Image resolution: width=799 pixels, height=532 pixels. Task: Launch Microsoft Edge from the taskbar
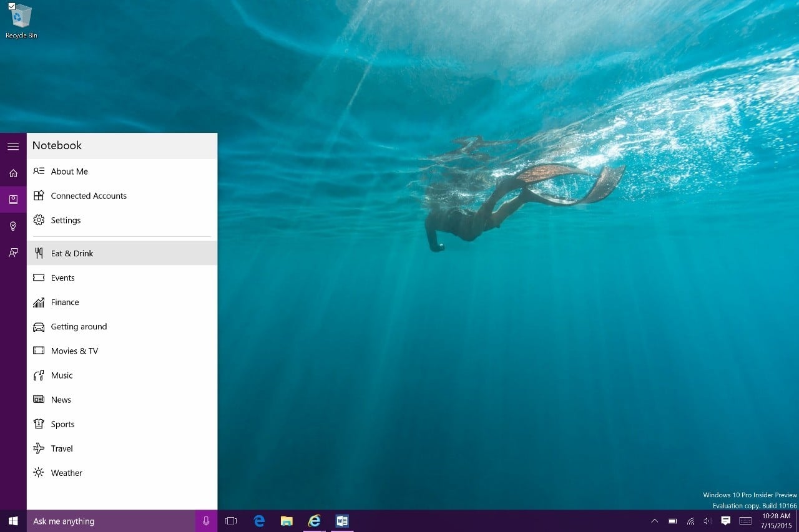coord(259,521)
